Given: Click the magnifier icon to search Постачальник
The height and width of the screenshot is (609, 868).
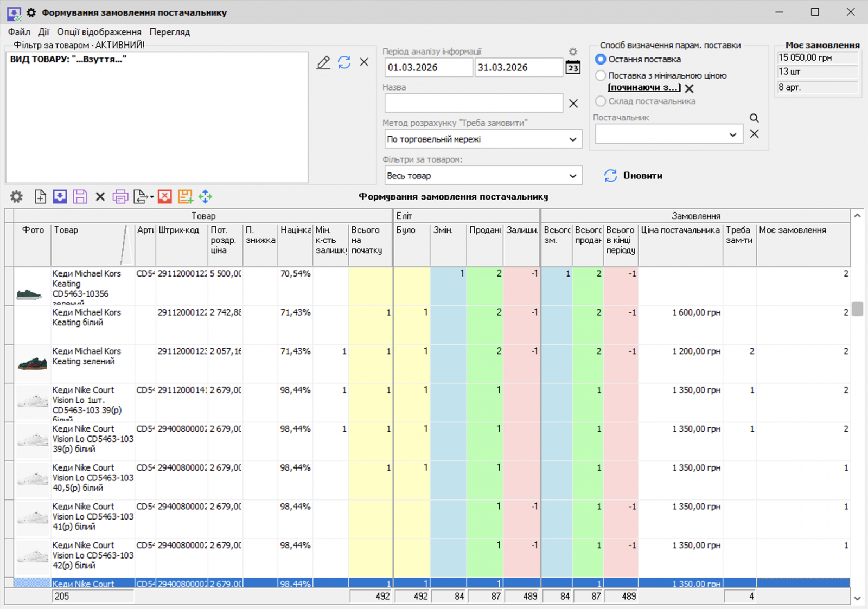Looking at the screenshot, I should 754,118.
